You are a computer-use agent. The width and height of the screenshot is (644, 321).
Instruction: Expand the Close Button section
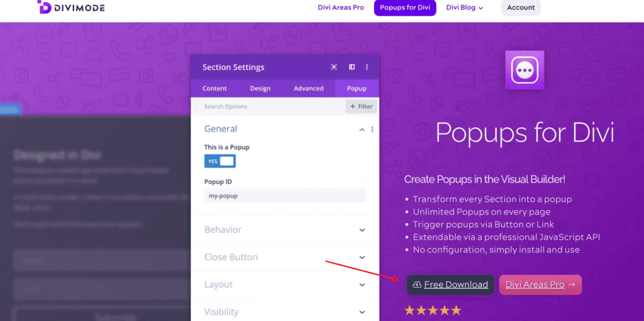click(x=285, y=257)
